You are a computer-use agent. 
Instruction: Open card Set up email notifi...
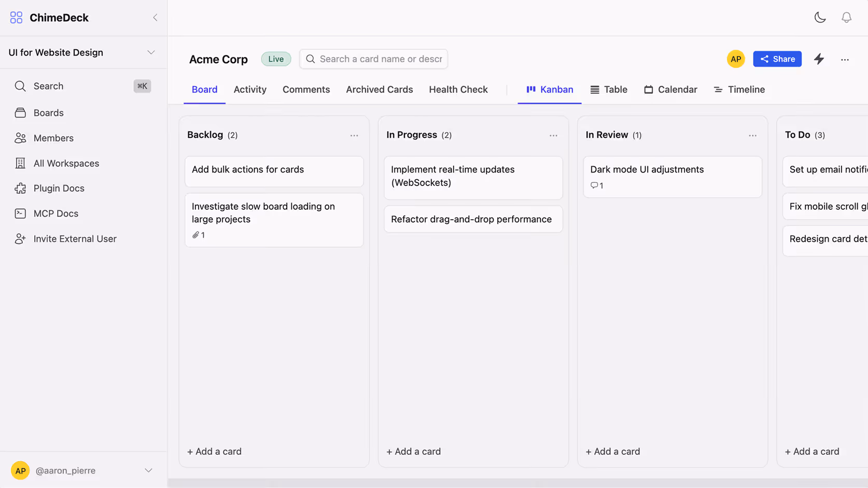825,171
